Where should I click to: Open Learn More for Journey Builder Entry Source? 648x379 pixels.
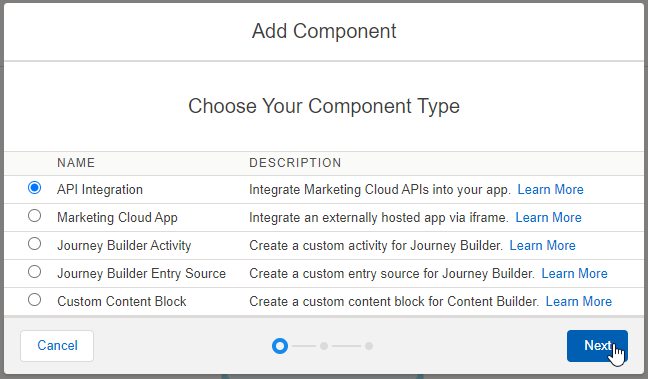(574, 274)
